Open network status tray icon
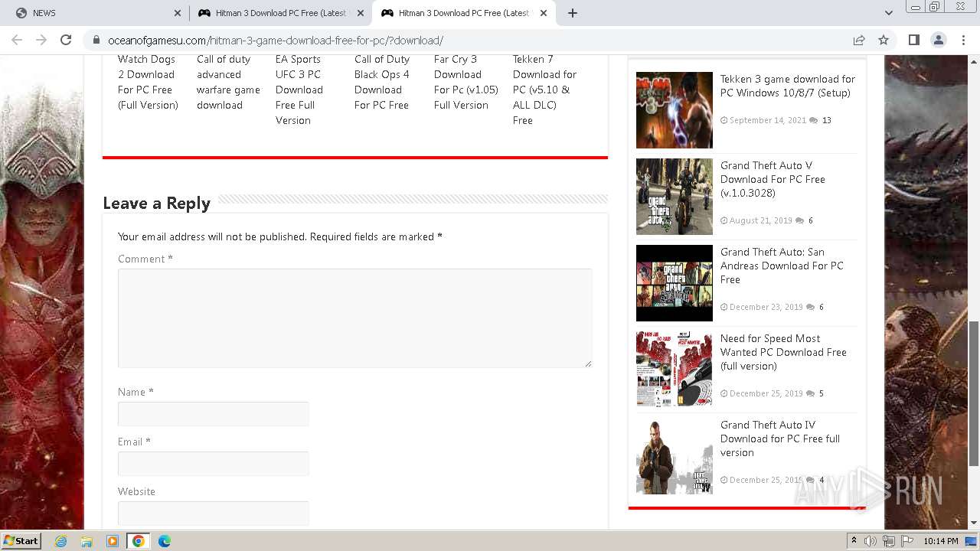 point(889,541)
